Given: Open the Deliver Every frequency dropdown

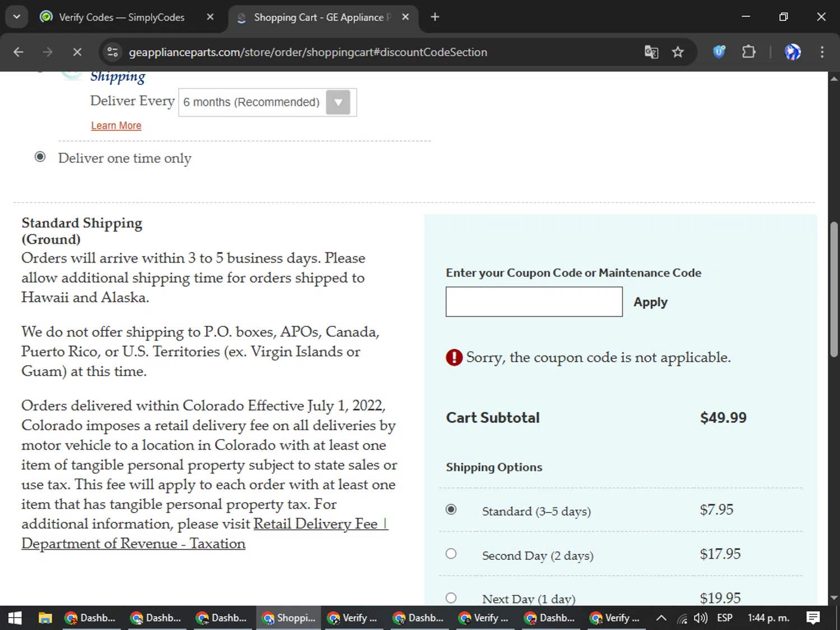Looking at the screenshot, I should (x=267, y=102).
